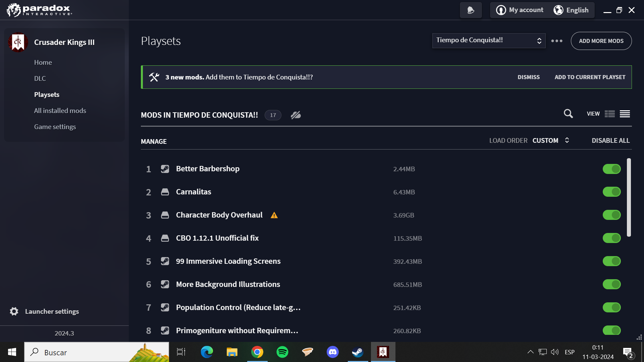Click the volume speaker tray icon
This screenshot has height=362, width=644.
555,352
